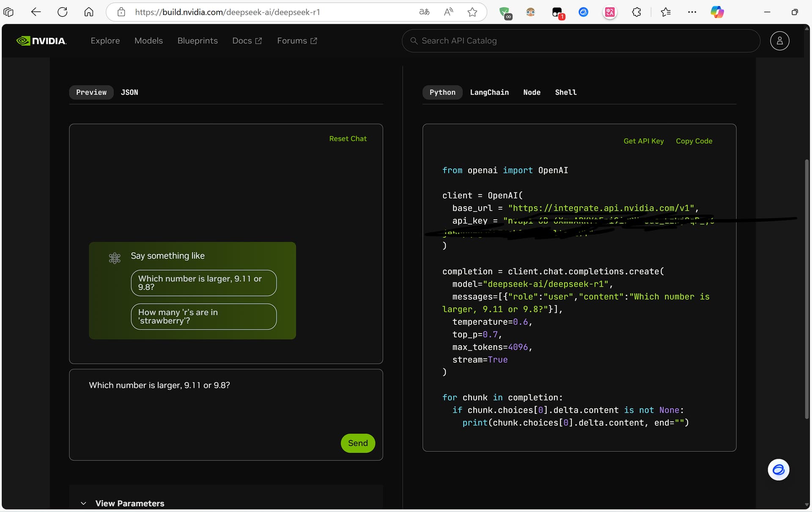The height and width of the screenshot is (512, 812).
Task: Open the pink translator extension icon
Action: (610, 12)
